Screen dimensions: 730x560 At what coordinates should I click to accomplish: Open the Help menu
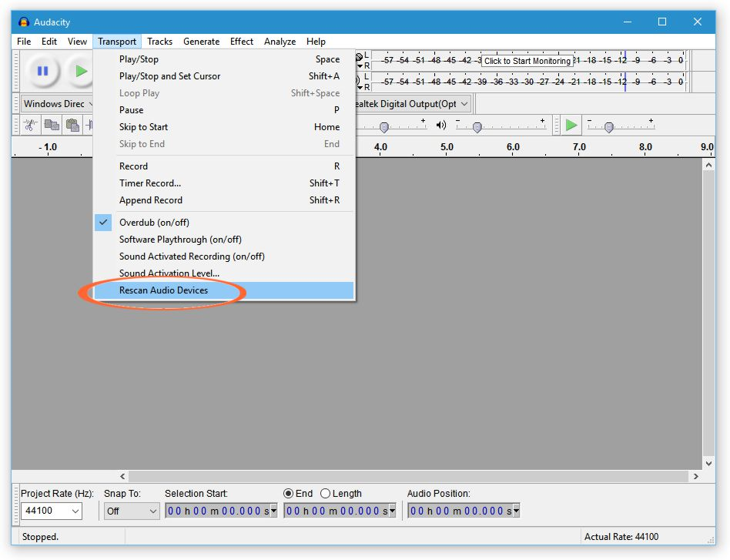click(x=316, y=42)
